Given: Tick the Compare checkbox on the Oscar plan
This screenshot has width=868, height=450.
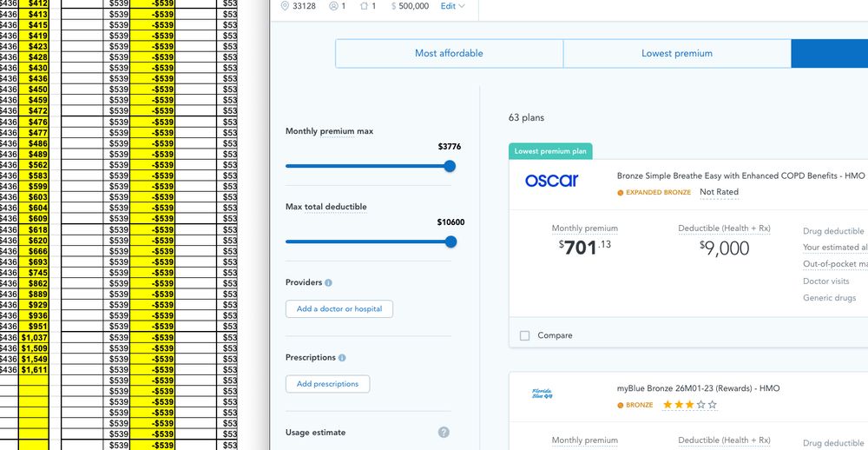Looking at the screenshot, I should point(525,335).
